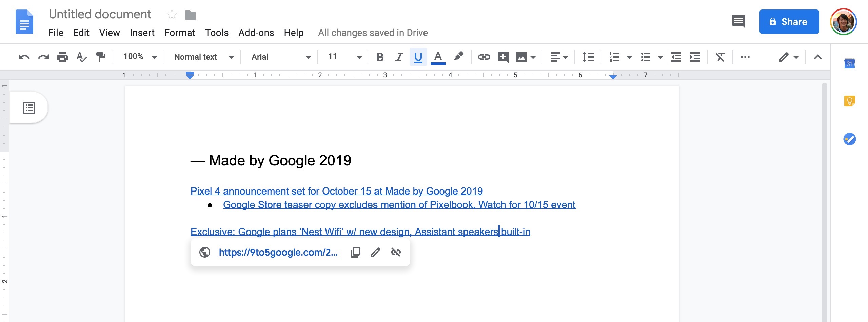The width and height of the screenshot is (868, 322).
Task: Toggle Bold formatting
Action: 380,57
